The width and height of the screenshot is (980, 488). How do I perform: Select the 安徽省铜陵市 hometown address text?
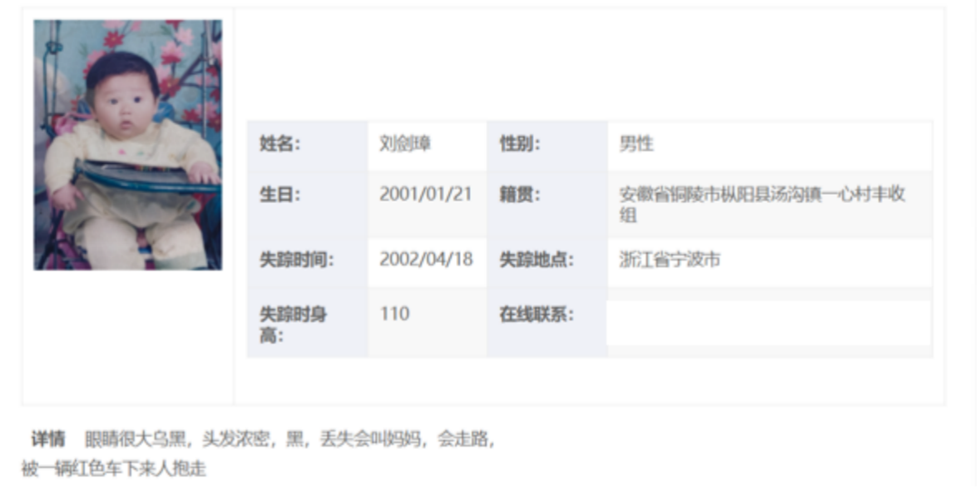[762, 204]
